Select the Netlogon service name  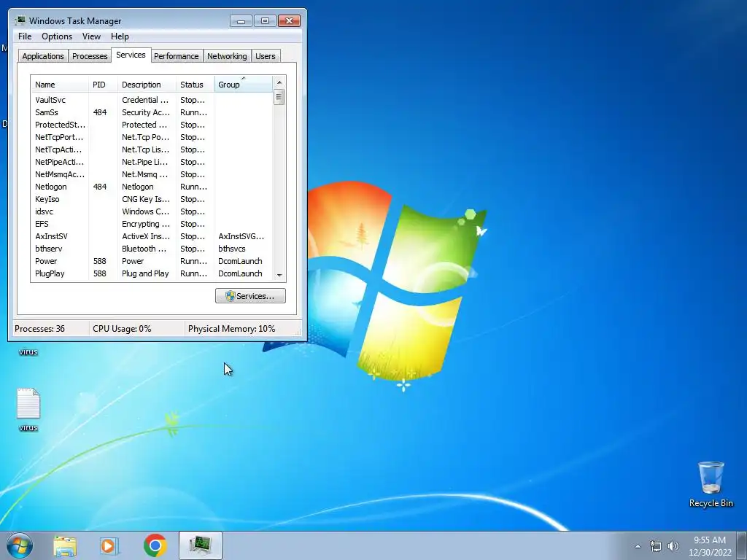pyautogui.click(x=50, y=187)
